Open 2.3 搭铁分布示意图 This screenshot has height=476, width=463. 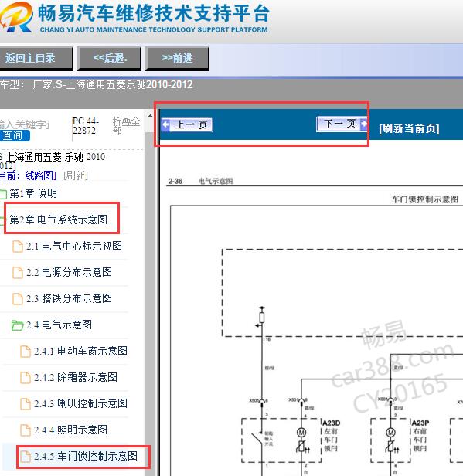tap(69, 299)
